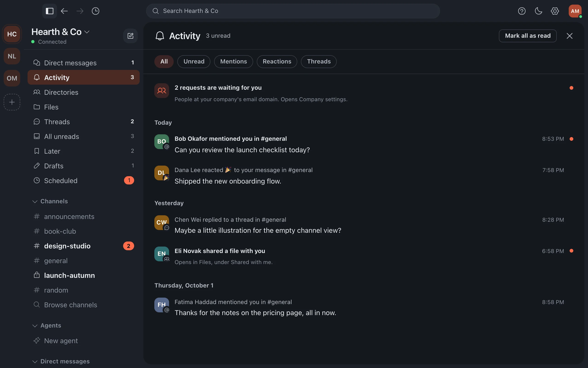Open Drafts in the sidebar
The height and width of the screenshot is (368, 588).
tap(84, 166)
